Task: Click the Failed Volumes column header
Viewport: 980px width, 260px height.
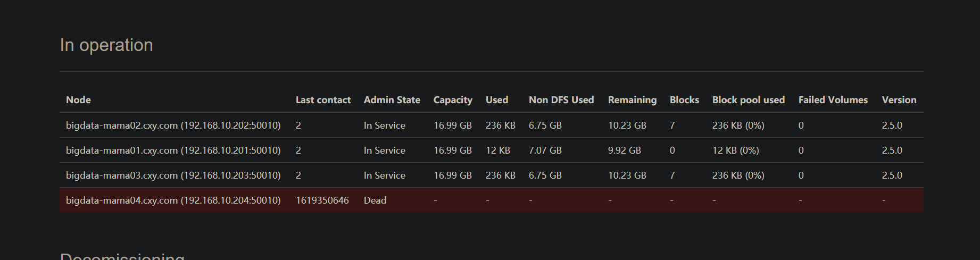Action: click(x=833, y=100)
